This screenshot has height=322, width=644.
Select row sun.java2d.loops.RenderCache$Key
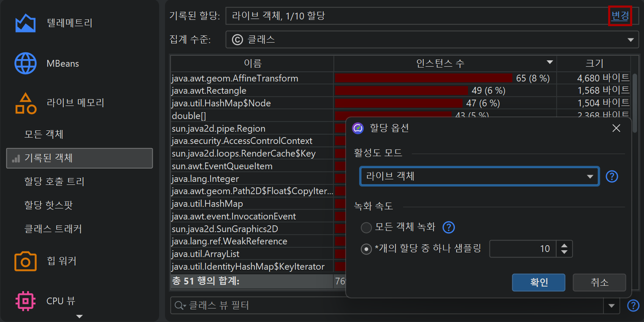click(252, 154)
